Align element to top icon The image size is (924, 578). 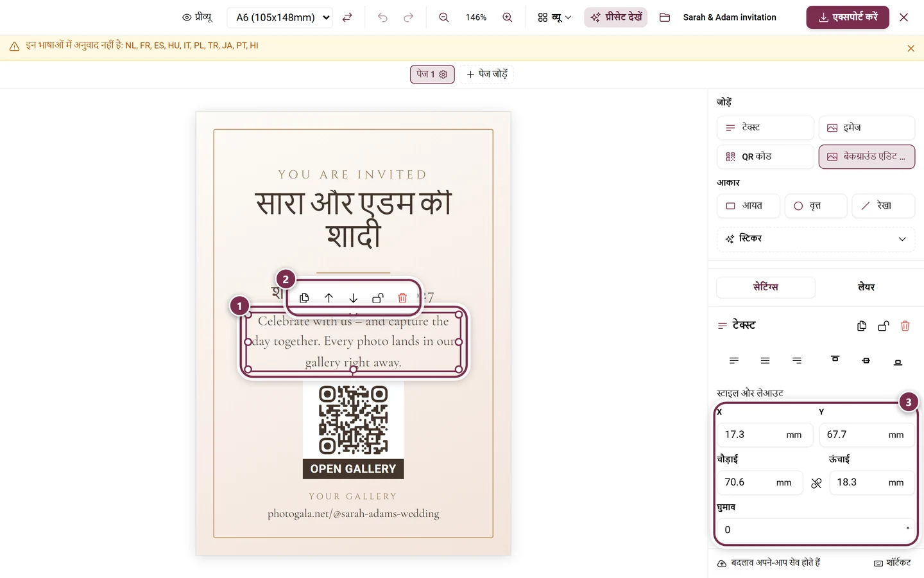pyautogui.click(x=835, y=359)
